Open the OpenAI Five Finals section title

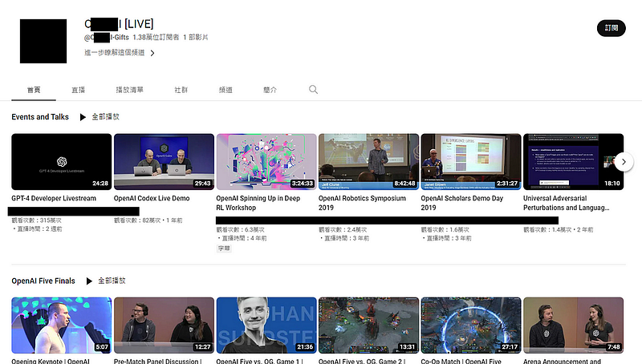pos(43,281)
